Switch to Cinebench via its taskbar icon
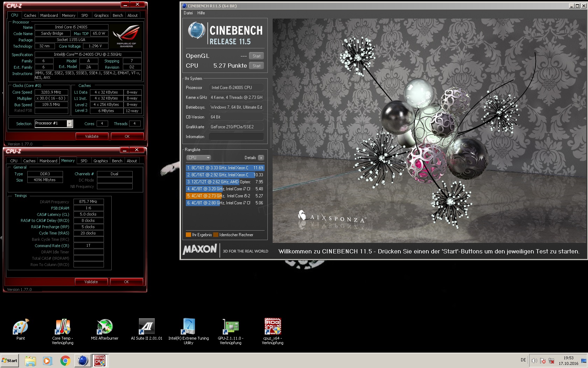 coord(83,361)
